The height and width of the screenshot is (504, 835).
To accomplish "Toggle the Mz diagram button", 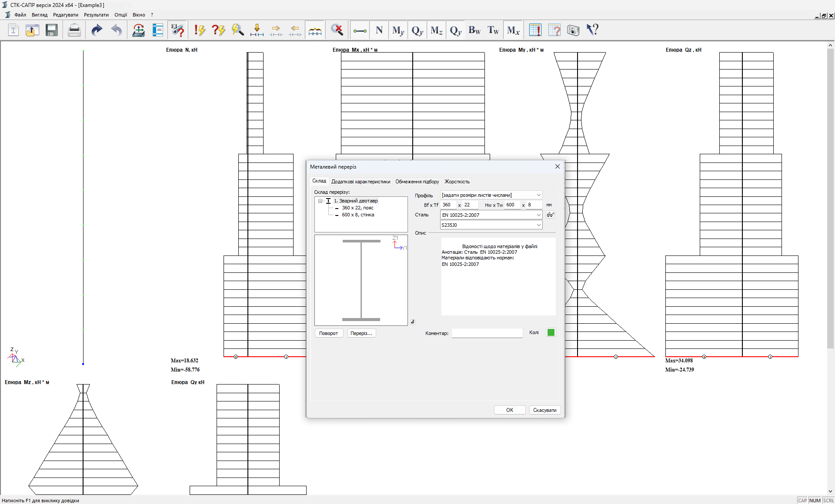I will tap(436, 30).
